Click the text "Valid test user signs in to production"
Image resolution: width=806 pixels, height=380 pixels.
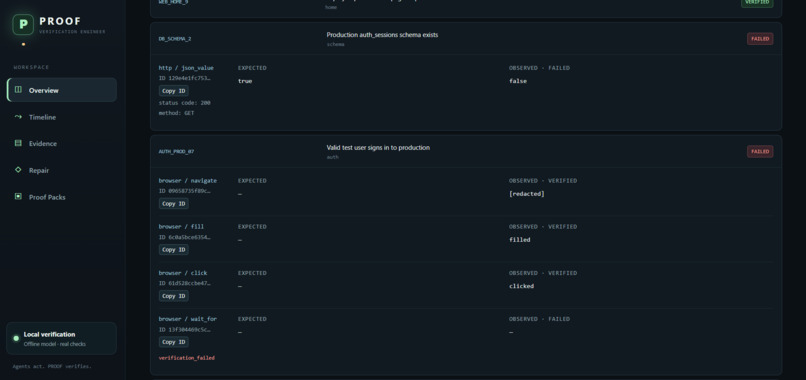[378, 148]
